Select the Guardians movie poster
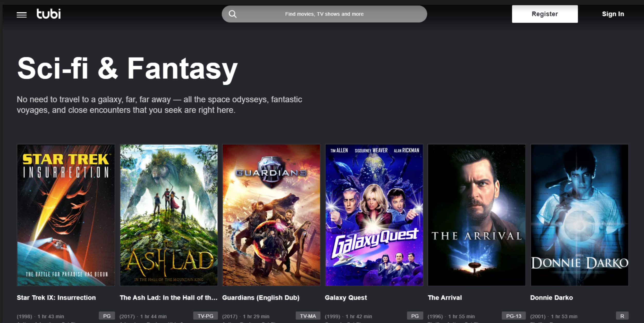644x323 pixels. click(x=271, y=215)
